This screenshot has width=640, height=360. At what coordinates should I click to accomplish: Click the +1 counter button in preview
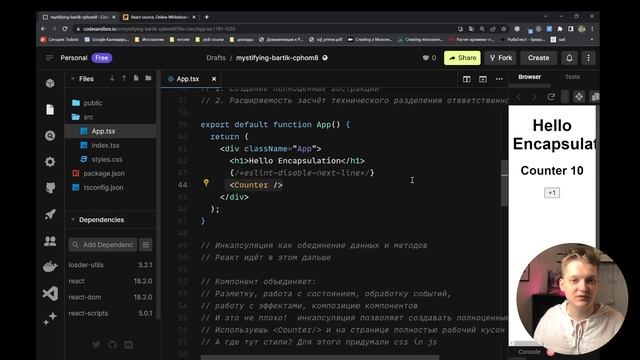point(552,193)
